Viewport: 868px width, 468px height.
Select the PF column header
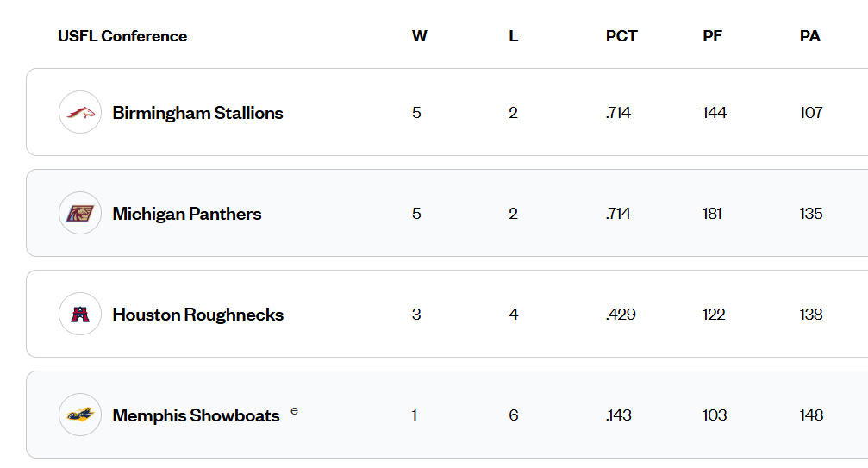tap(713, 36)
